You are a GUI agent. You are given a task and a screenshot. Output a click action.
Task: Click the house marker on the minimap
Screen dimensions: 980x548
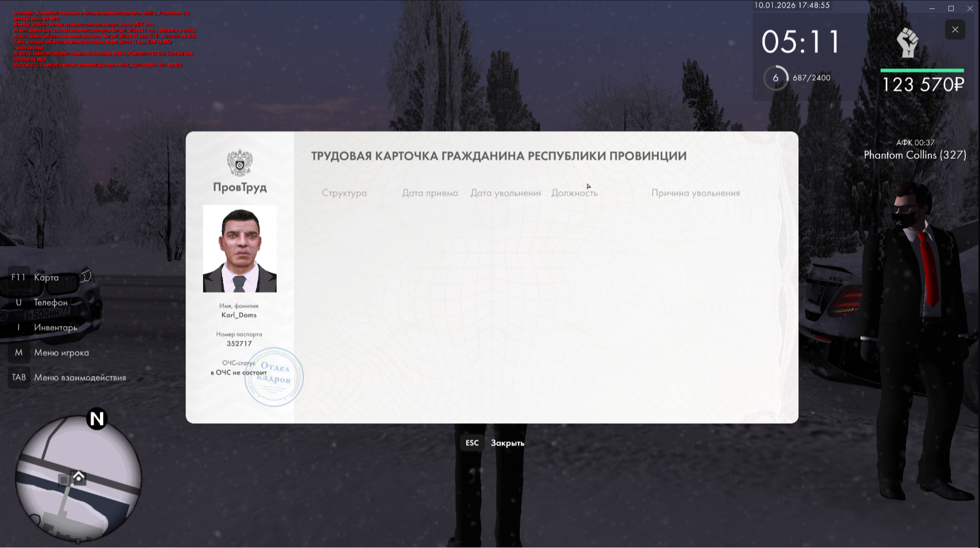click(78, 477)
